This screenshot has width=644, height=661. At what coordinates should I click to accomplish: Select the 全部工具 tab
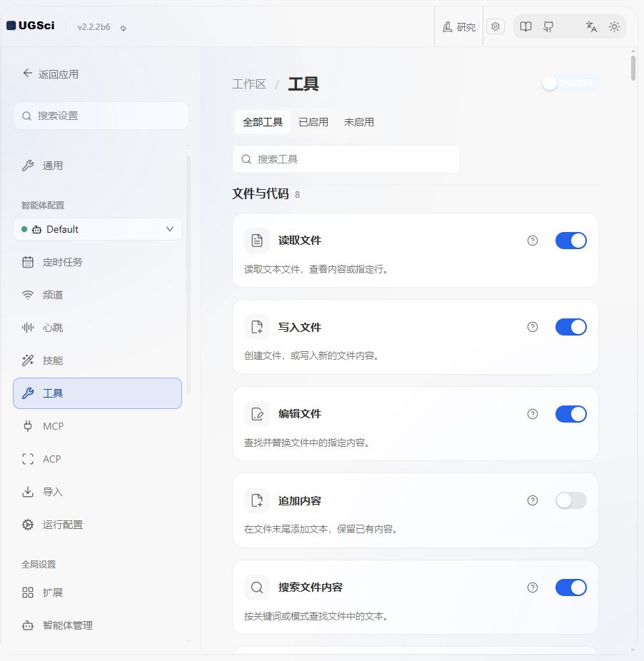262,122
